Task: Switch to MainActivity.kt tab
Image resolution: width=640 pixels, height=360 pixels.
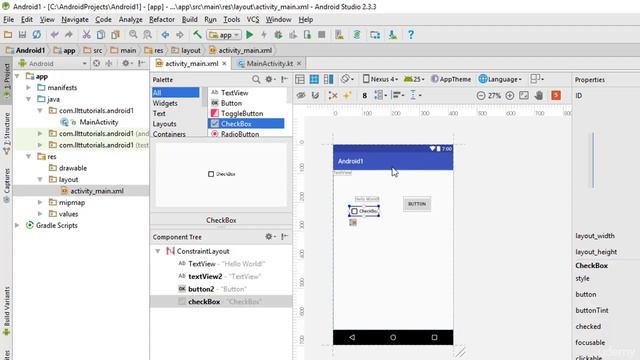Action: tap(269, 64)
